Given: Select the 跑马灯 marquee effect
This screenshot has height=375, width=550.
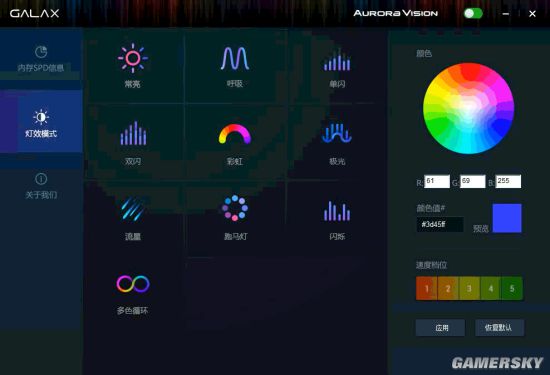Looking at the screenshot, I should 235,217.
